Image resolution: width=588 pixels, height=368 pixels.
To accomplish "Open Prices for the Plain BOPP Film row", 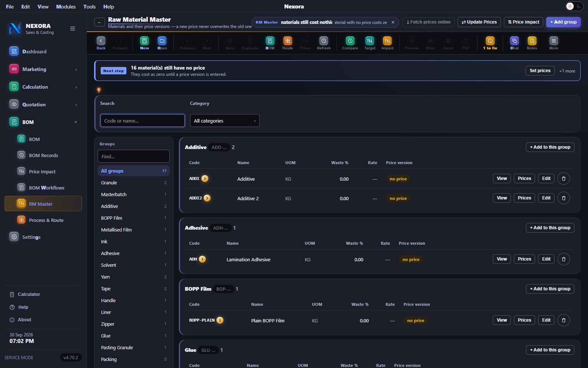I will [524, 320].
